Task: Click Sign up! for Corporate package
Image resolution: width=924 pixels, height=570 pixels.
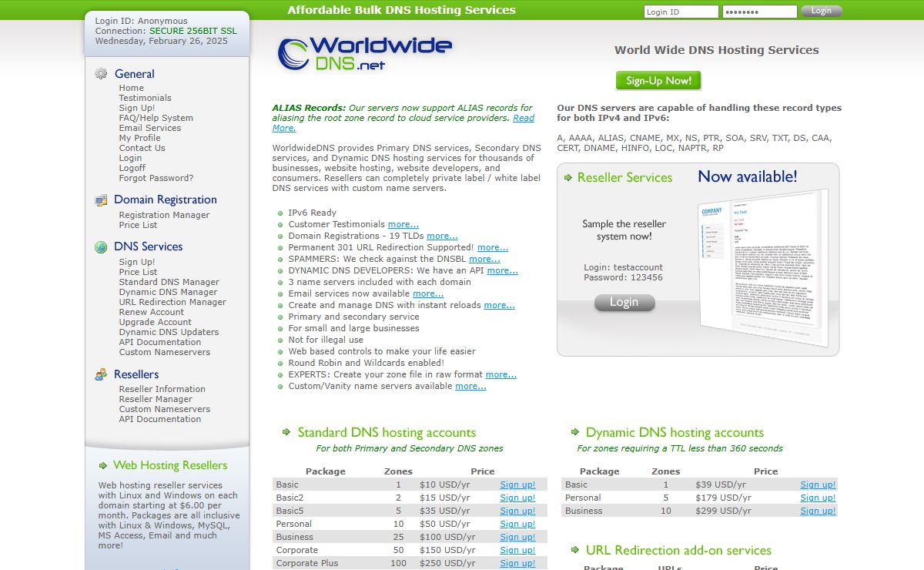Action: tap(517, 550)
